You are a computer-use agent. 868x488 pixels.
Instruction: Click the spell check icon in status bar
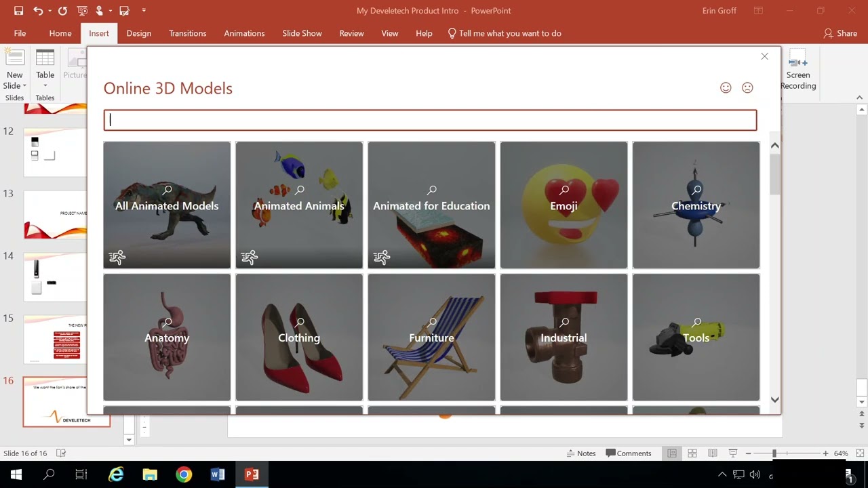coord(61,453)
